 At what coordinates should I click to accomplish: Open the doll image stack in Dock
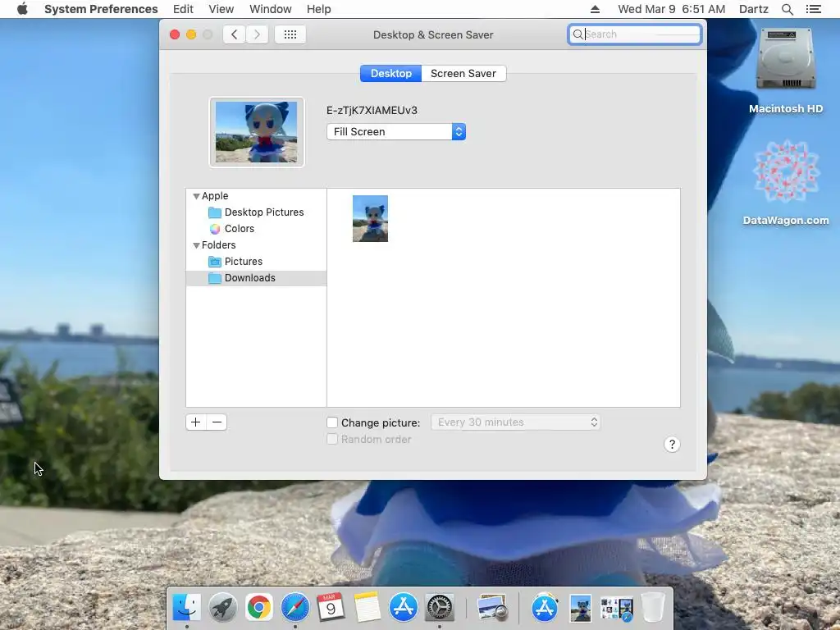click(x=581, y=609)
